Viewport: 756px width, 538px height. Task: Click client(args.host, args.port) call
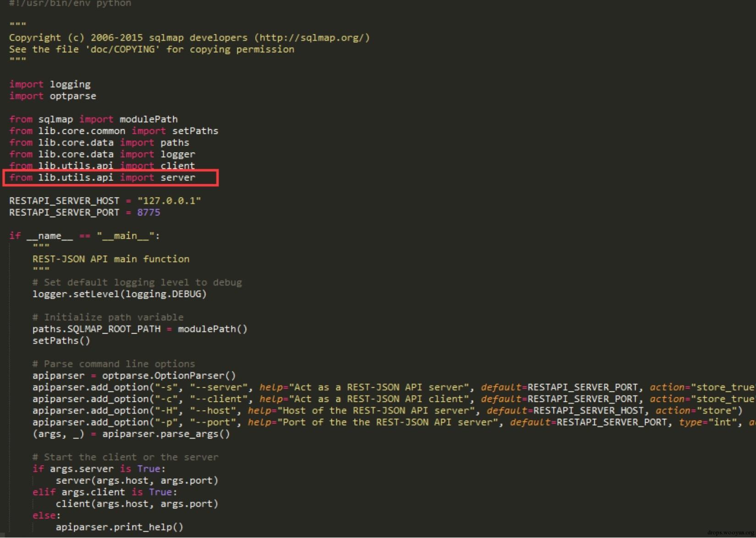(137, 504)
